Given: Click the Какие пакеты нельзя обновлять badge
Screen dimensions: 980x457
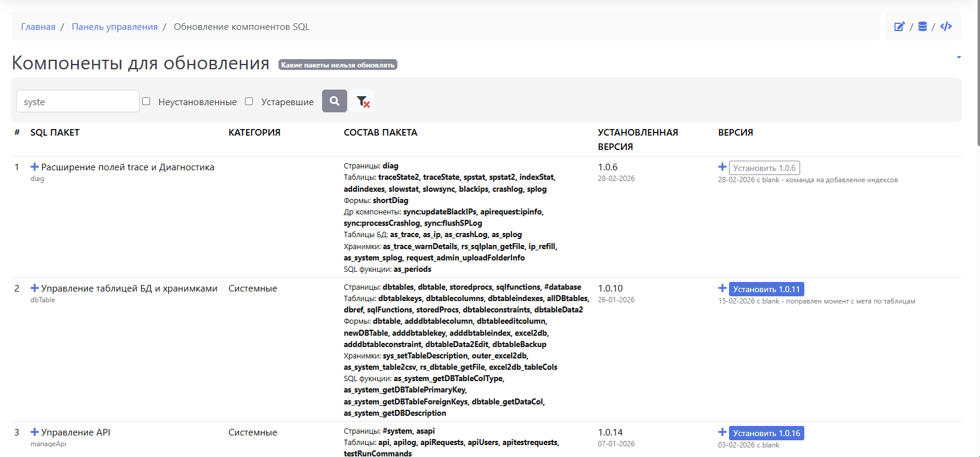Looking at the screenshot, I should (338, 65).
